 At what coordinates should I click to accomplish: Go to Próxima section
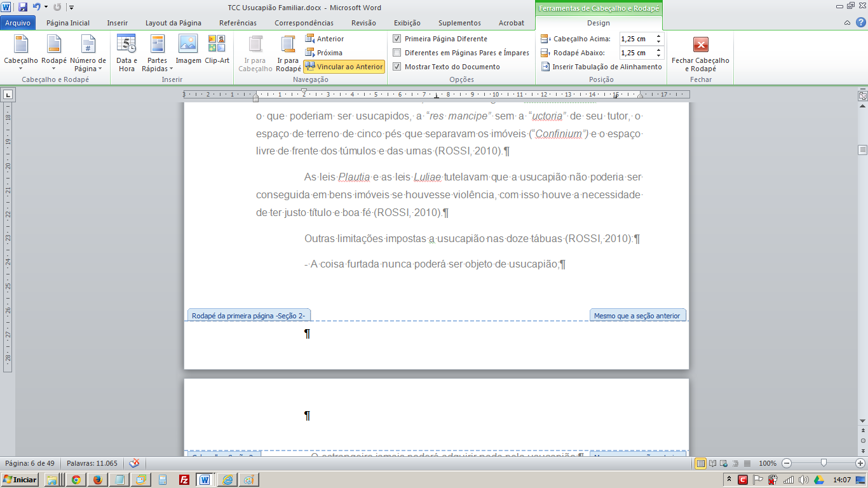tap(324, 53)
